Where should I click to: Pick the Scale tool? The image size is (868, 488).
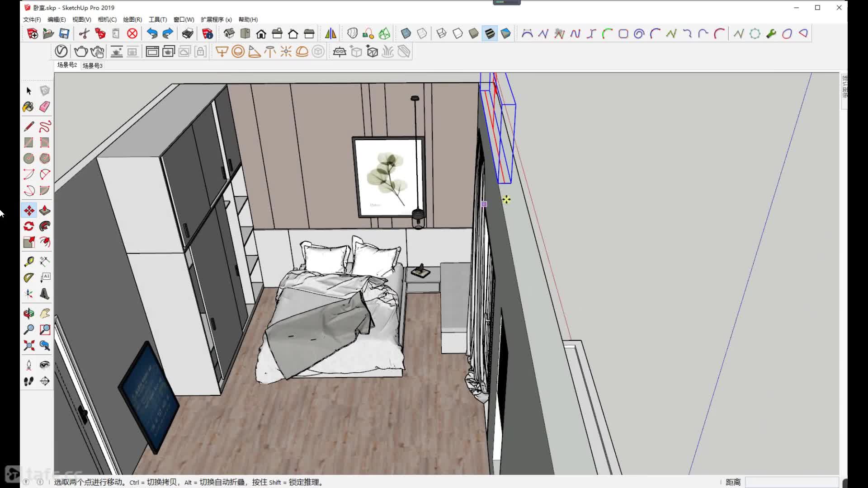coord(29,242)
